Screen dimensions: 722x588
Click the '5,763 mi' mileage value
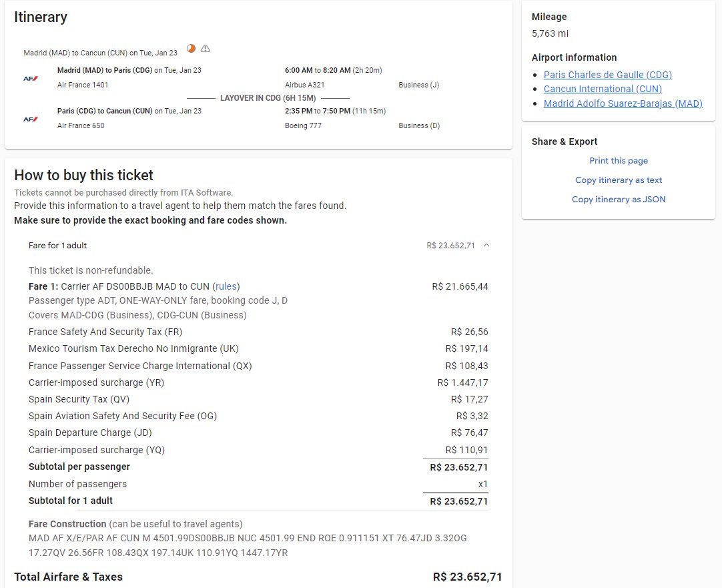point(550,33)
